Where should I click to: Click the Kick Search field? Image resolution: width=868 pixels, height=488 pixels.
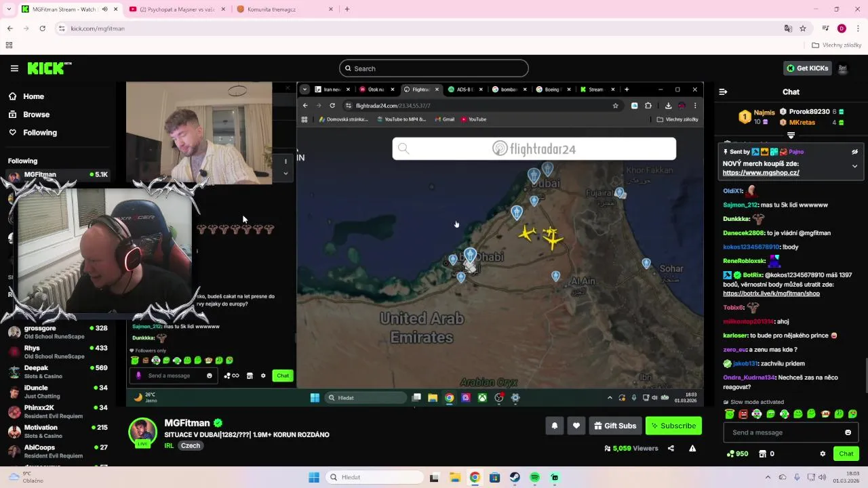pyautogui.click(x=434, y=68)
